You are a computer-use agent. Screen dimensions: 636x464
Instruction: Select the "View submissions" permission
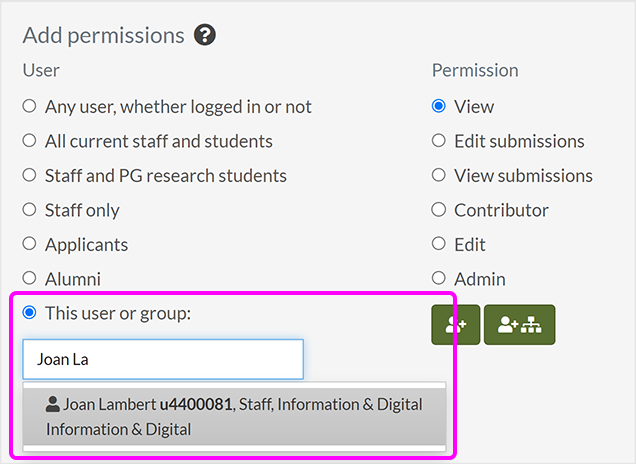pyautogui.click(x=439, y=175)
